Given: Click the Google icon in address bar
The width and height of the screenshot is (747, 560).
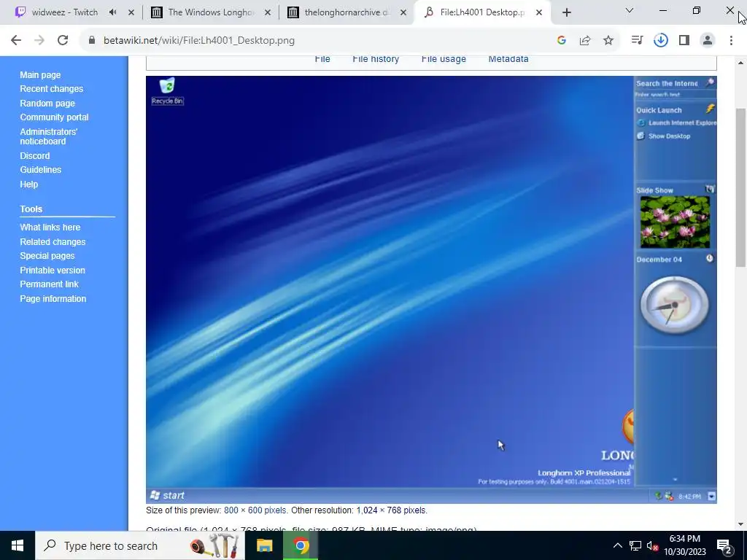Looking at the screenshot, I should [x=562, y=41].
